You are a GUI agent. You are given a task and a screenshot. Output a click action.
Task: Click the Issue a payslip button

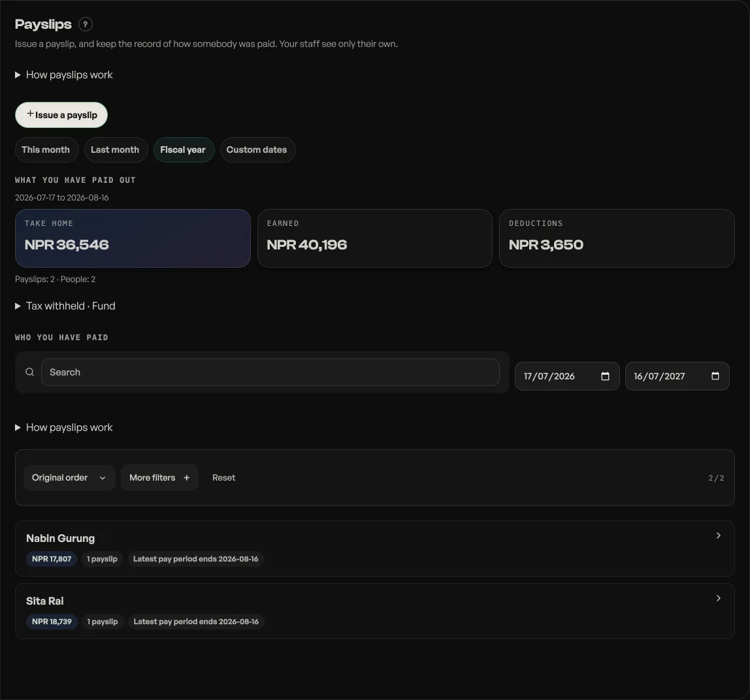61,115
